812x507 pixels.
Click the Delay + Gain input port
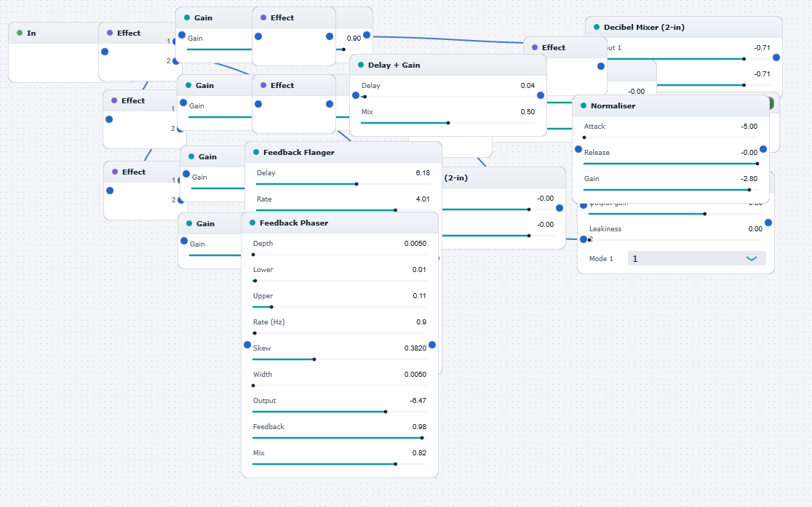click(356, 95)
